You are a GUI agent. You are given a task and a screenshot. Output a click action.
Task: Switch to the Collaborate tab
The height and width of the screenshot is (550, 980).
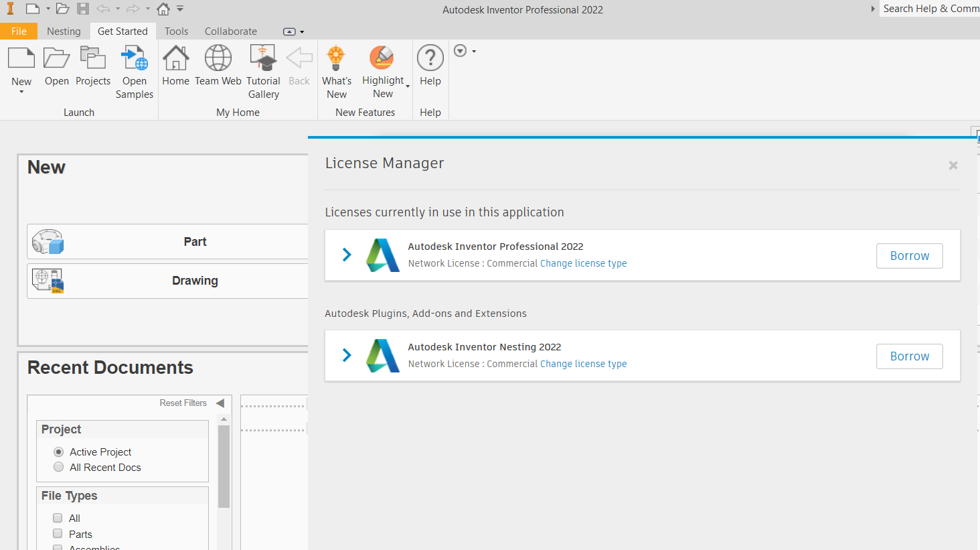[231, 31]
